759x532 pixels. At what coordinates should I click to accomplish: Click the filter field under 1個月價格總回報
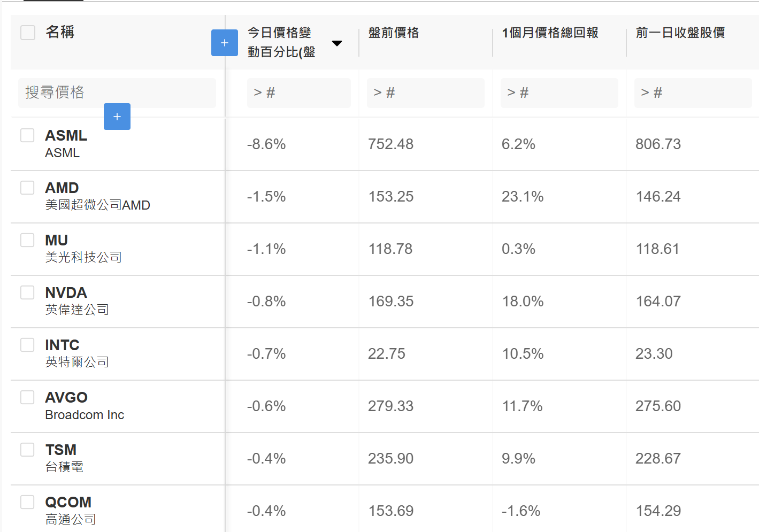point(559,93)
